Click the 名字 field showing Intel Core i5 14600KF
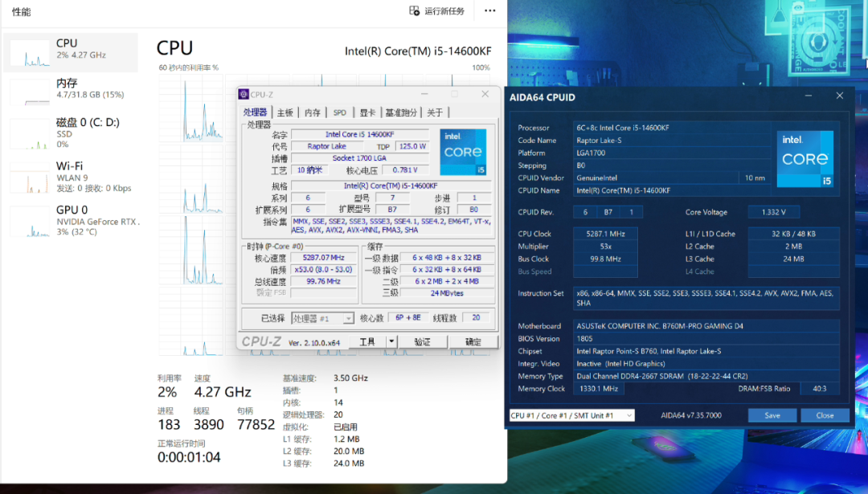This screenshot has width=868, height=494. pyautogui.click(x=360, y=134)
